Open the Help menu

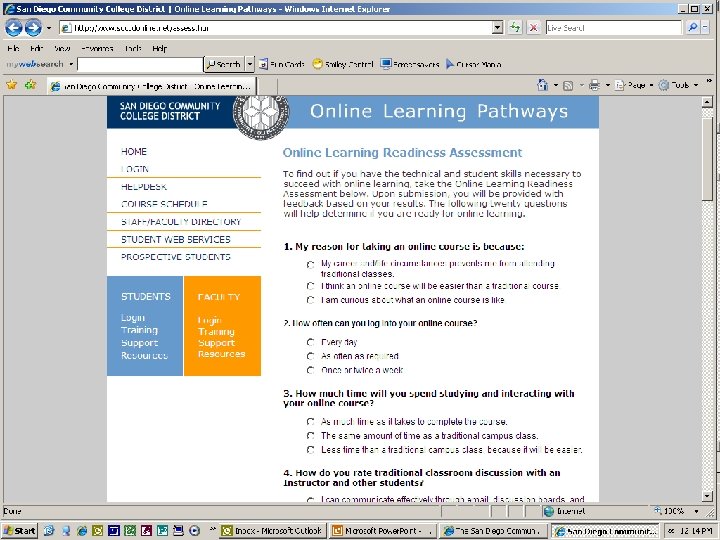(x=159, y=48)
